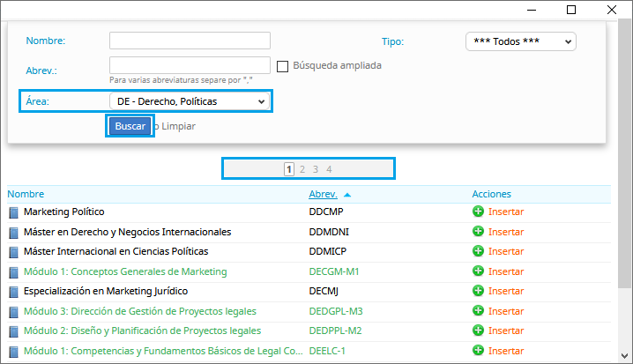Go to results page 3
This screenshot has width=633, height=364.
[x=316, y=169]
